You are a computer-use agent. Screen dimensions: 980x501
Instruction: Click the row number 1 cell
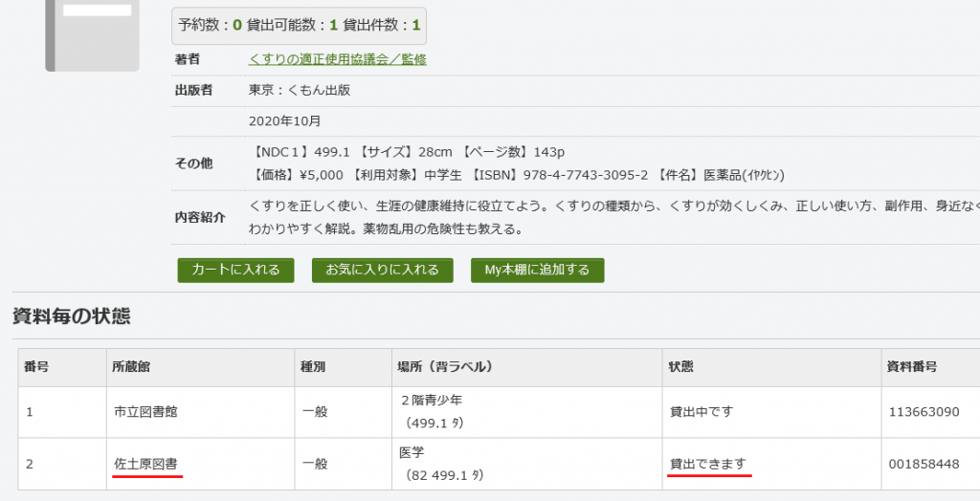tap(62, 412)
